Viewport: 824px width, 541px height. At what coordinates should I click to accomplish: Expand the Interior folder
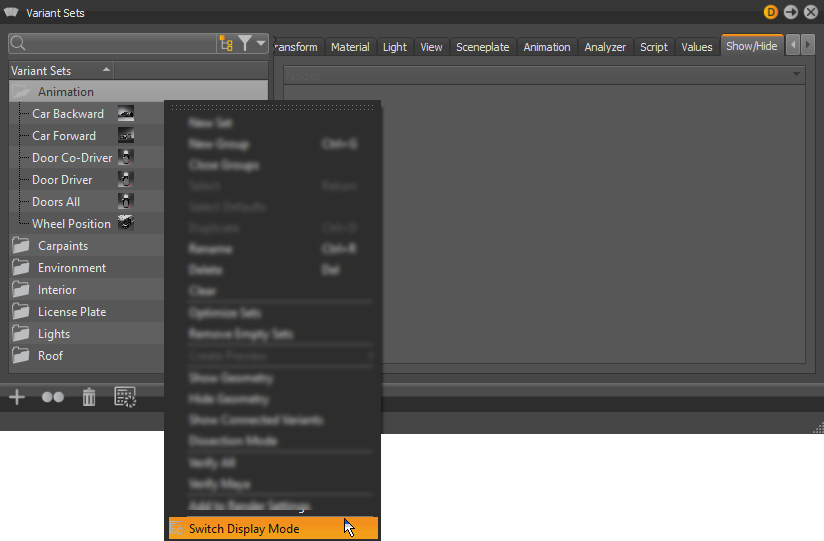pos(21,290)
